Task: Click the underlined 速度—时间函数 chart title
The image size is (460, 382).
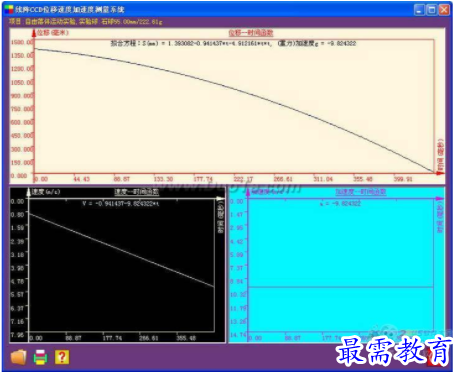Action: (x=137, y=192)
